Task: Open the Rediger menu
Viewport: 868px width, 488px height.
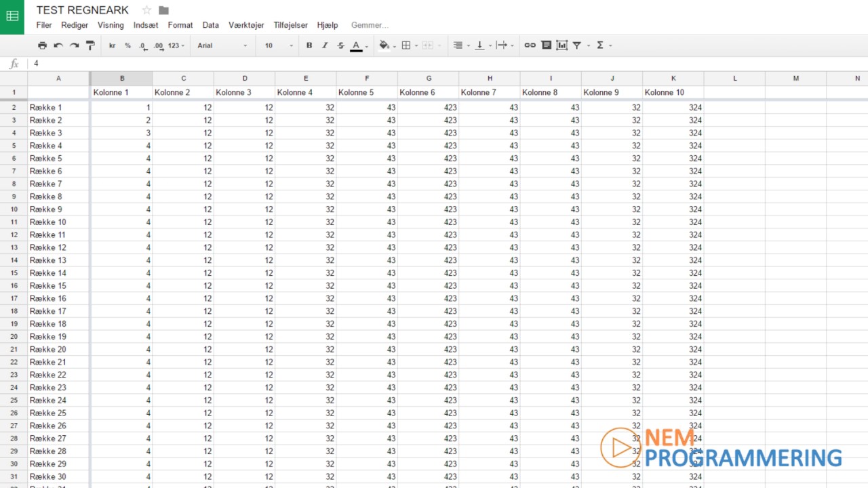Action: pos(75,25)
